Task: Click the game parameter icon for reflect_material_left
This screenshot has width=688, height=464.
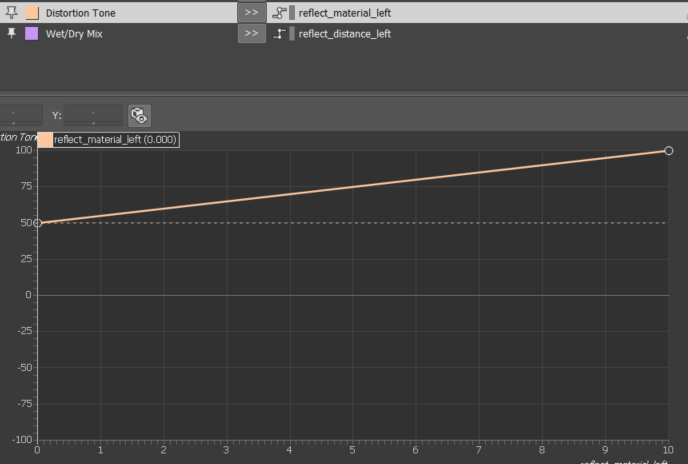Action: [279, 13]
